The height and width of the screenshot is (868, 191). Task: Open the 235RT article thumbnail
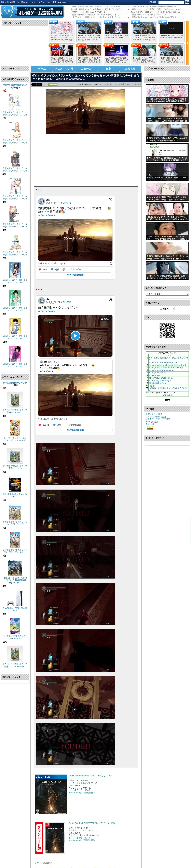62,28
